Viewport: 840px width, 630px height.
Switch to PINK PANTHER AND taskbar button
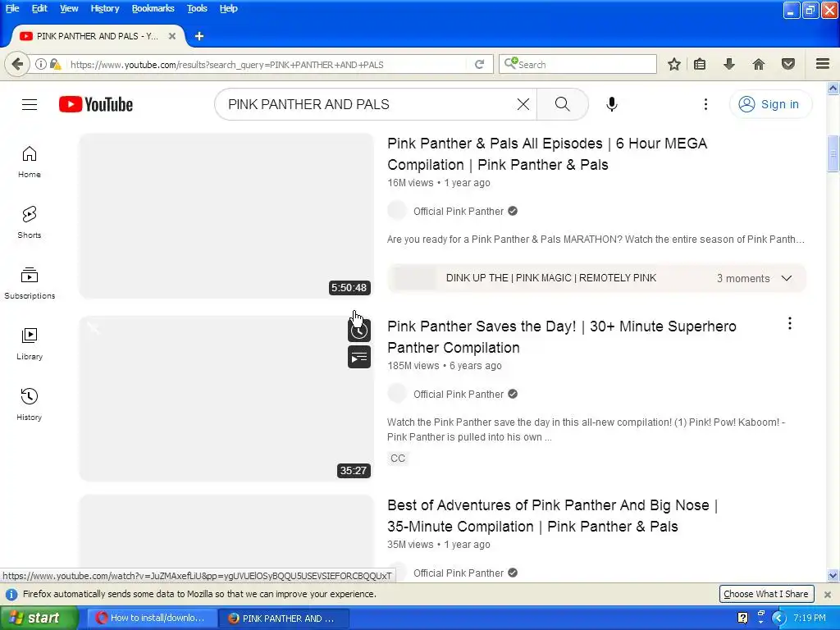point(284,619)
